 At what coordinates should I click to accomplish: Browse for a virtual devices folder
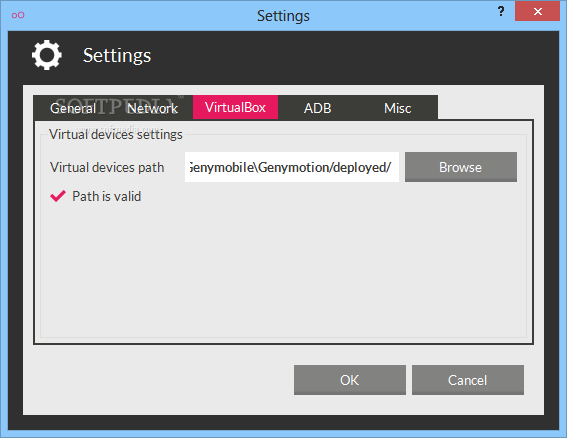coord(461,167)
